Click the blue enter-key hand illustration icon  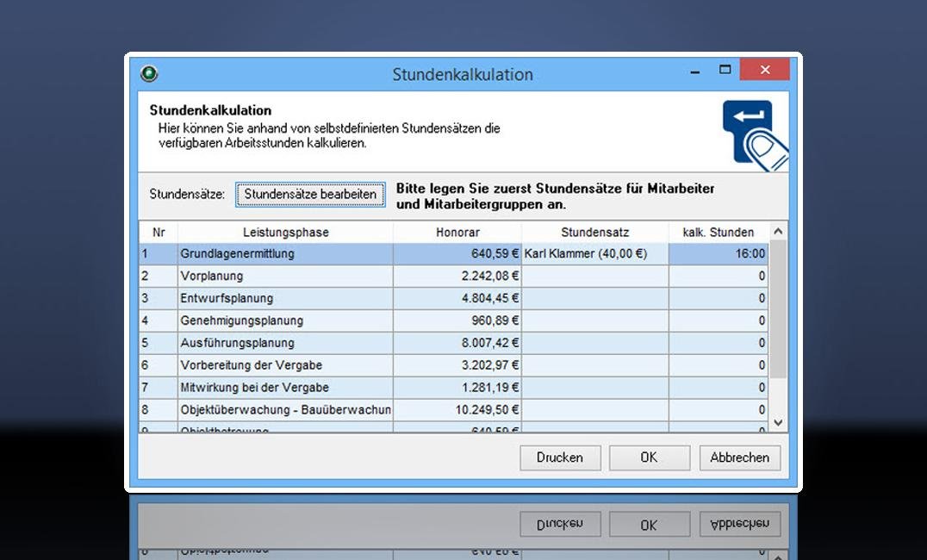755,135
